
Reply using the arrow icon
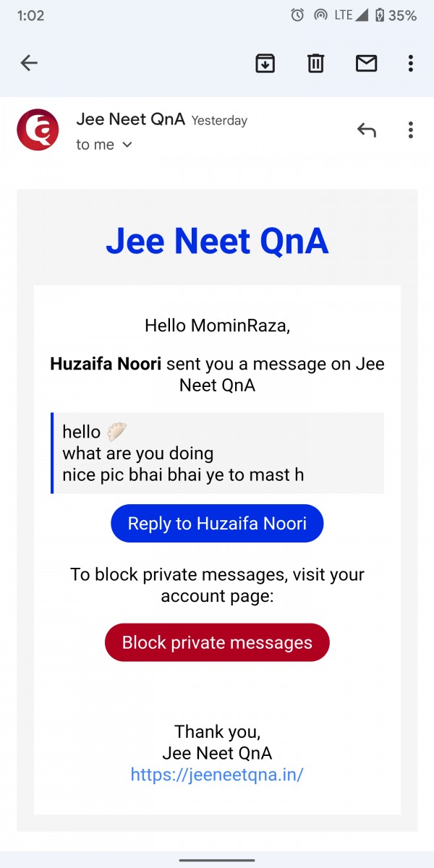pyautogui.click(x=367, y=130)
